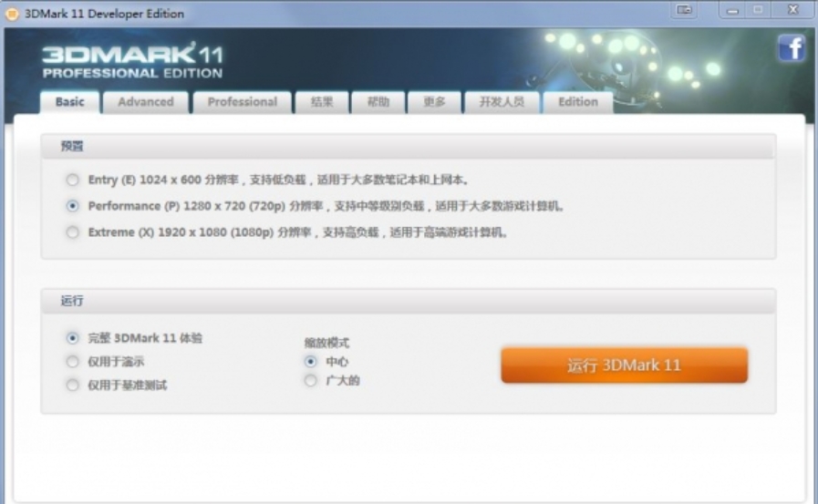Screen dimensions: 818x504
Task: Choose the benchmark tests only (仅用于基准测试) option
Action: pyautogui.click(x=73, y=386)
